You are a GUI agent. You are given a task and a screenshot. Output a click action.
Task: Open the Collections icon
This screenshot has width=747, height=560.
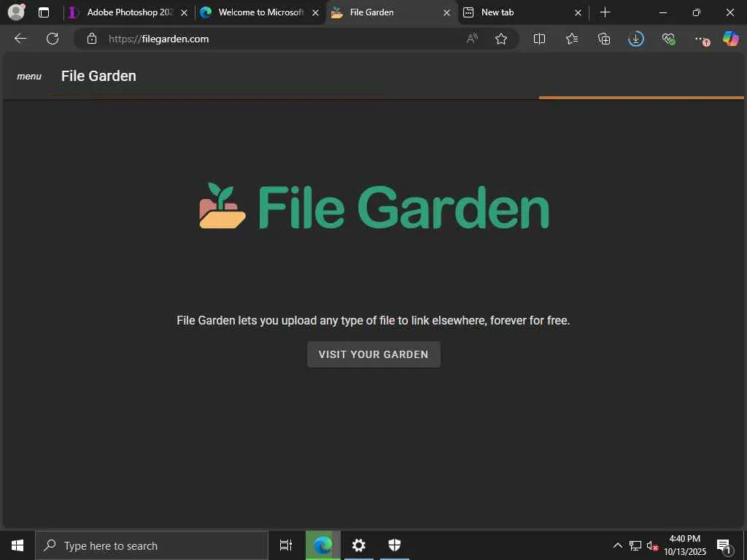point(603,39)
